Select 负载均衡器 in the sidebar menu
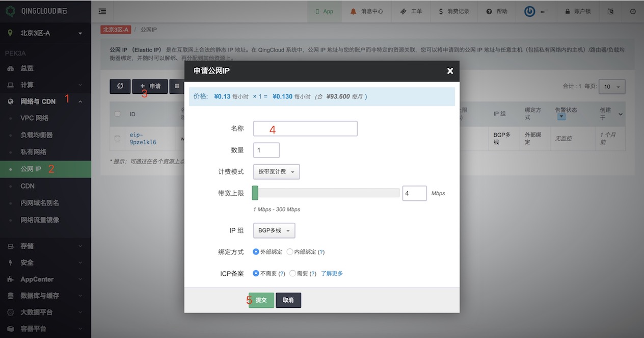This screenshot has width=644, height=338. pyautogui.click(x=37, y=135)
